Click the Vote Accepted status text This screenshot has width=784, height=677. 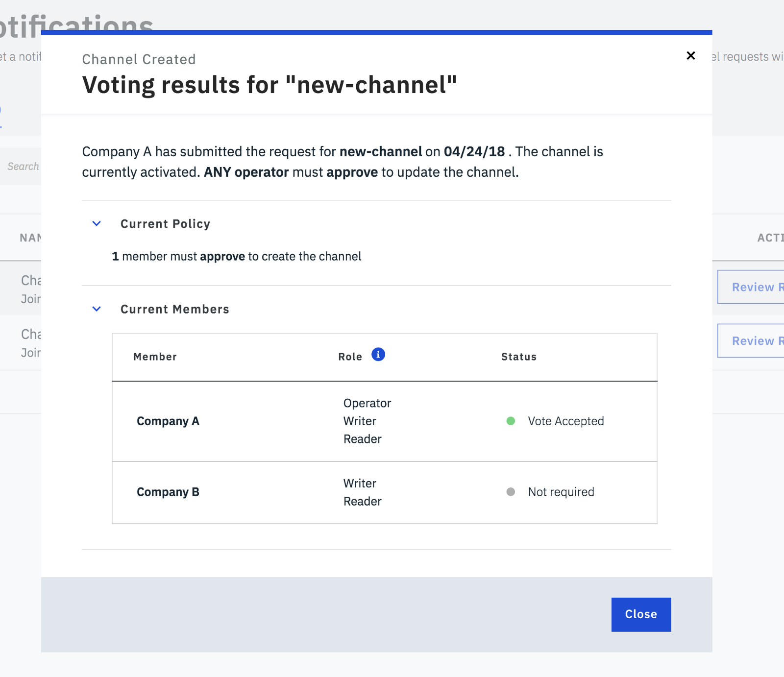(x=565, y=421)
